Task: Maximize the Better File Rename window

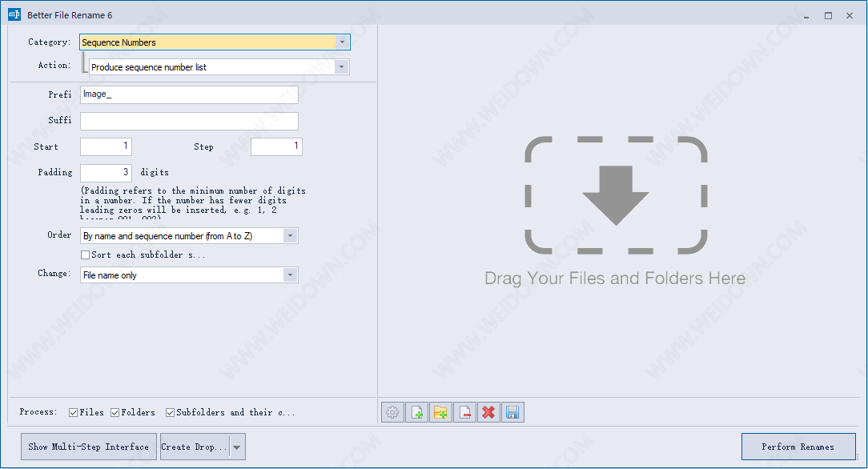Action: pos(828,15)
